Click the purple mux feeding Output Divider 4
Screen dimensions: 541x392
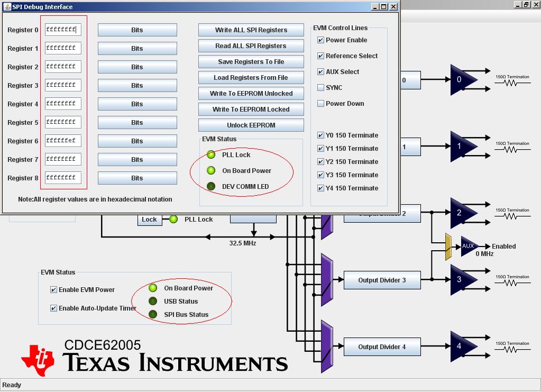pyautogui.click(x=327, y=347)
